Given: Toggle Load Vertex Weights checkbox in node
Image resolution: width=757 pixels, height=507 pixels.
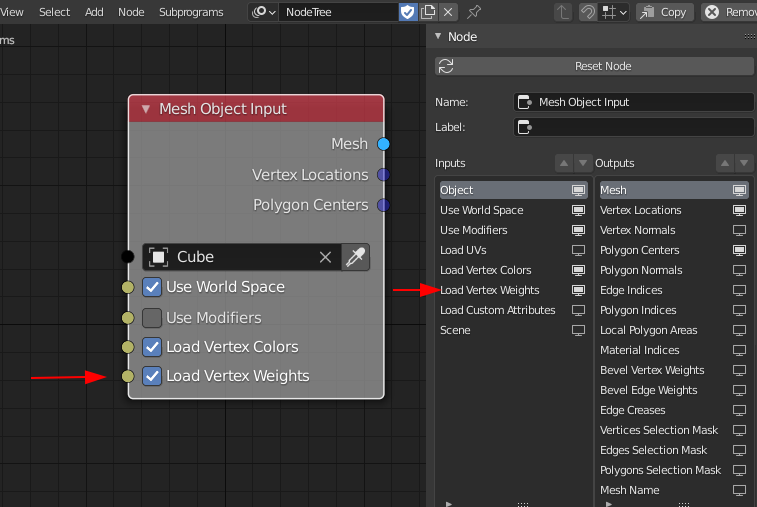Looking at the screenshot, I should [x=152, y=376].
